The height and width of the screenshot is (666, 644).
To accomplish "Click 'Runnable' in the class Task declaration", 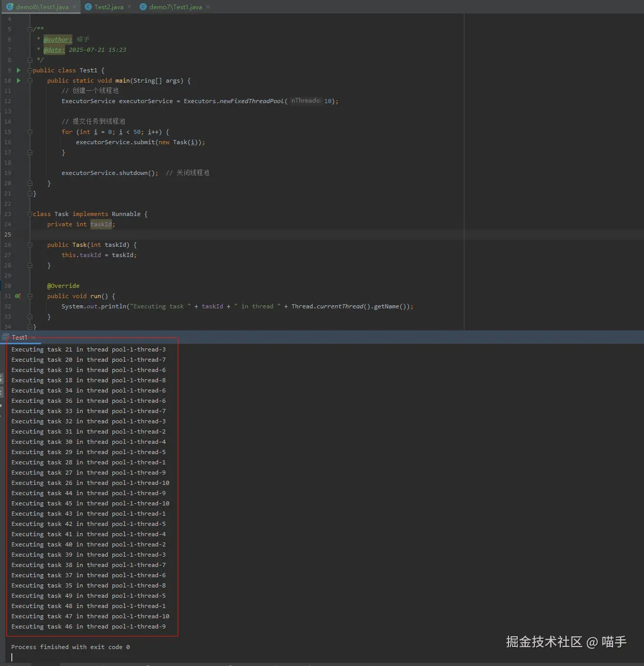I will pos(126,214).
